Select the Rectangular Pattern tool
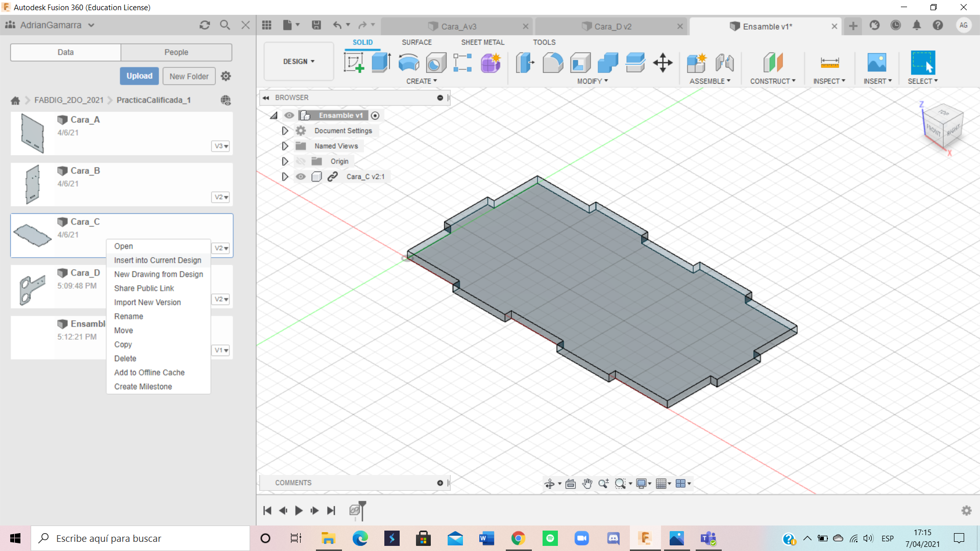This screenshot has width=980, height=551. click(462, 63)
